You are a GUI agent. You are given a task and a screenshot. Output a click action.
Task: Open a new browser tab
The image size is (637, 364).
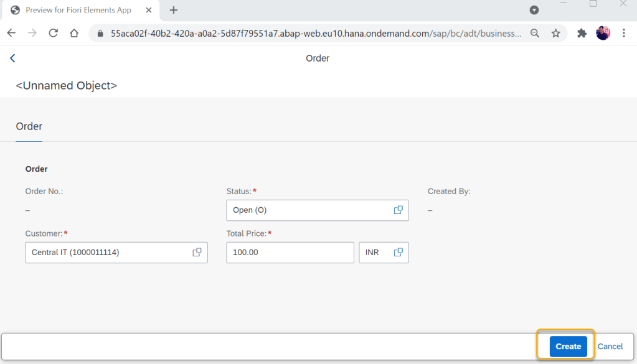point(174,10)
